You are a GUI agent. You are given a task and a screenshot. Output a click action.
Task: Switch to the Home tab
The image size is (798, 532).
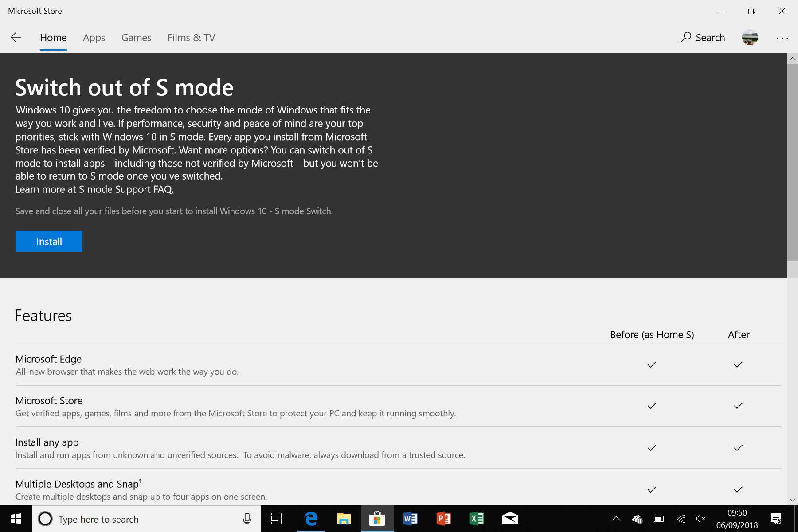(x=53, y=38)
